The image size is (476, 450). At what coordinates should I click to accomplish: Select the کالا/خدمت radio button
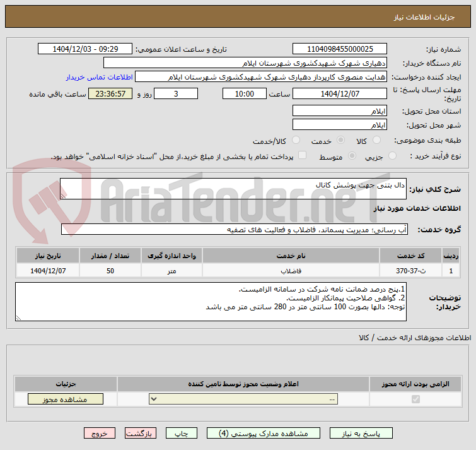tap(296, 140)
